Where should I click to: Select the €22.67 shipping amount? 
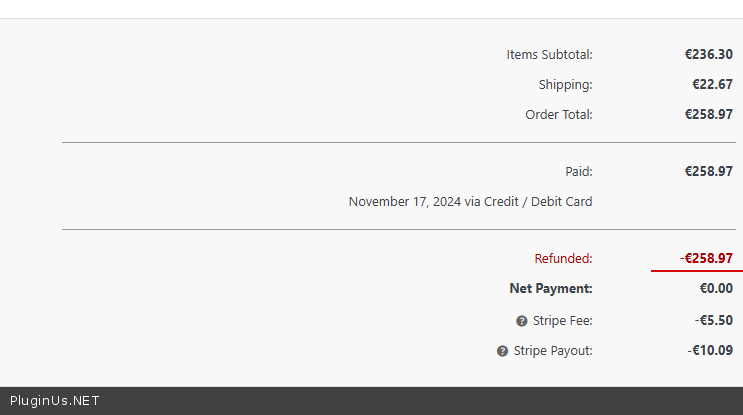pos(712,85)
